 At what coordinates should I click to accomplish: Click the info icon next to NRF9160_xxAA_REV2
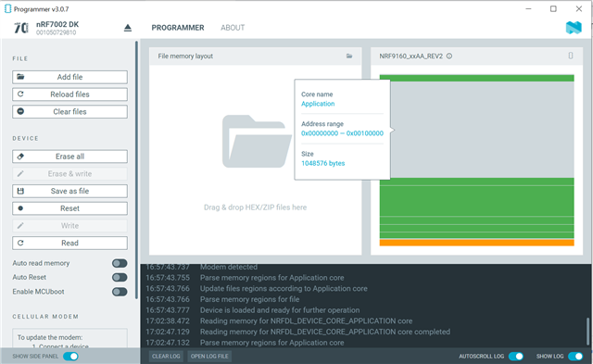coord(449,56)
